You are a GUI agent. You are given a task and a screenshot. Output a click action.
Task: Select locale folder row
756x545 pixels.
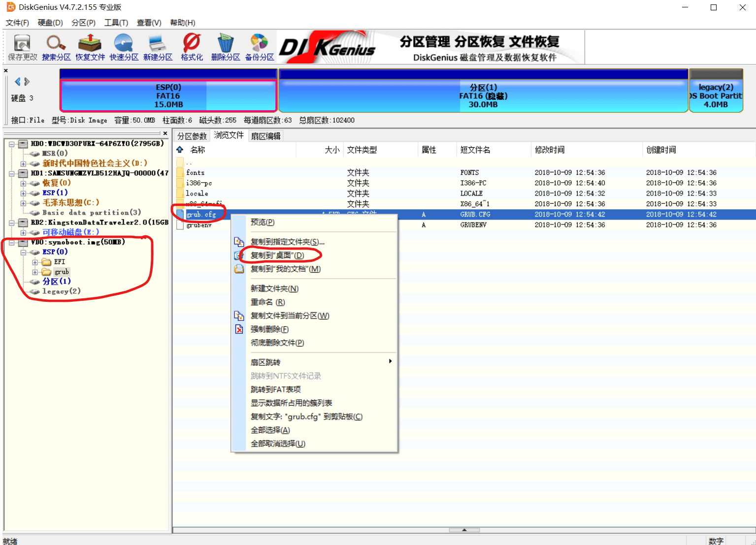(464, 193)
